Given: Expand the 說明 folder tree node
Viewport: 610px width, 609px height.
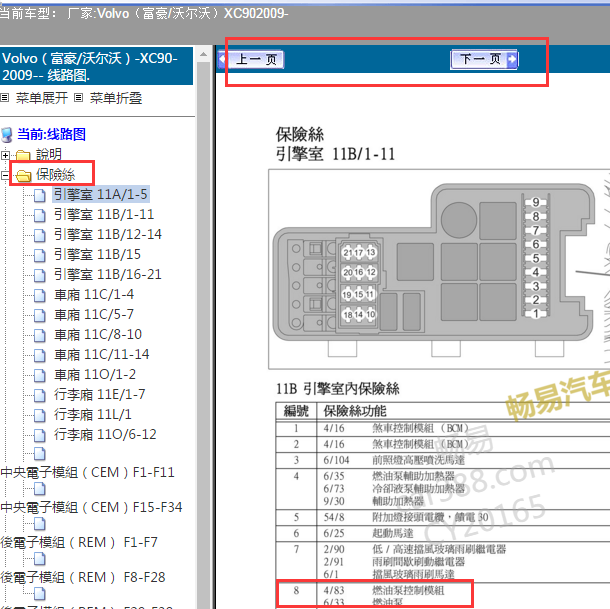Looking at the screenshot, I should 5,155.
